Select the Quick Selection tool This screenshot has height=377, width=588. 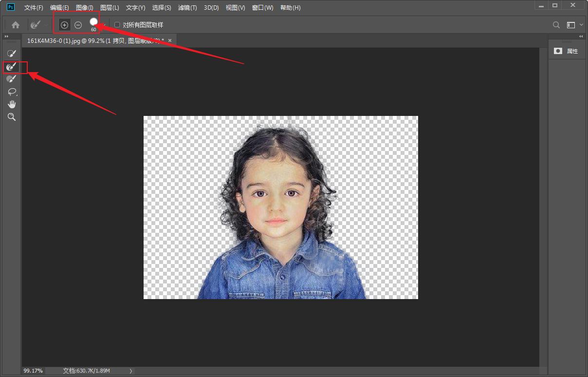click(x=12, y=53)
